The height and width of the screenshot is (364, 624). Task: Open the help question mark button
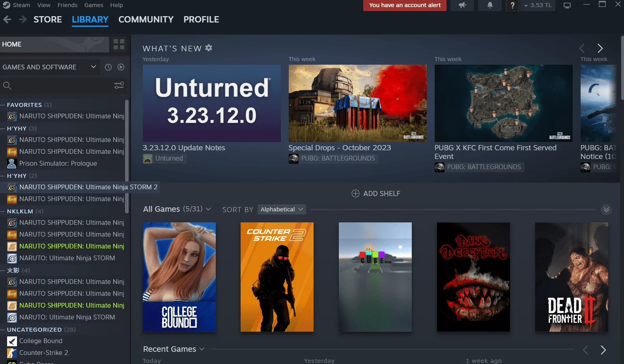point(512,5)
